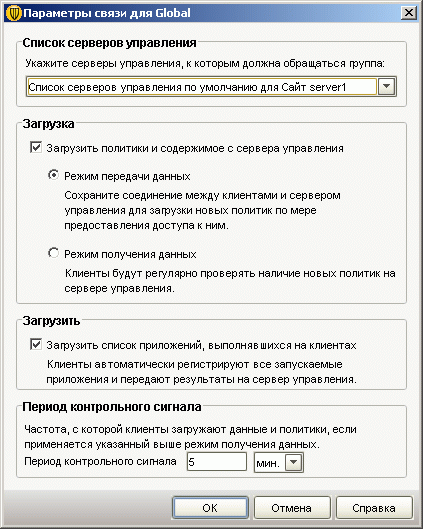Click description Клиенты автоматически регистрируют
This screenshot has height=529, width=423.
201,372
